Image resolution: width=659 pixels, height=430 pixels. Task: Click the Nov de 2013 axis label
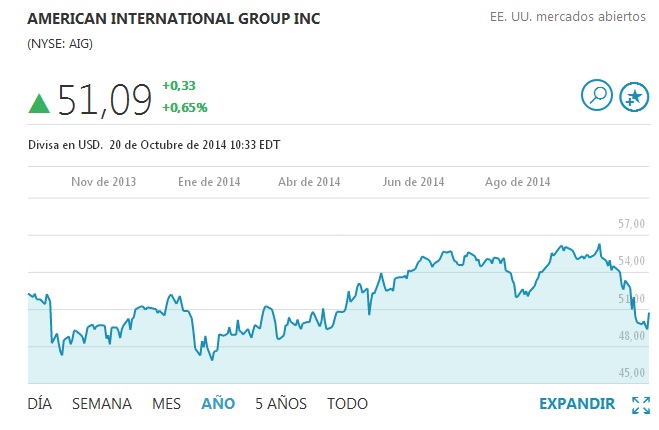tap(104, 182)
